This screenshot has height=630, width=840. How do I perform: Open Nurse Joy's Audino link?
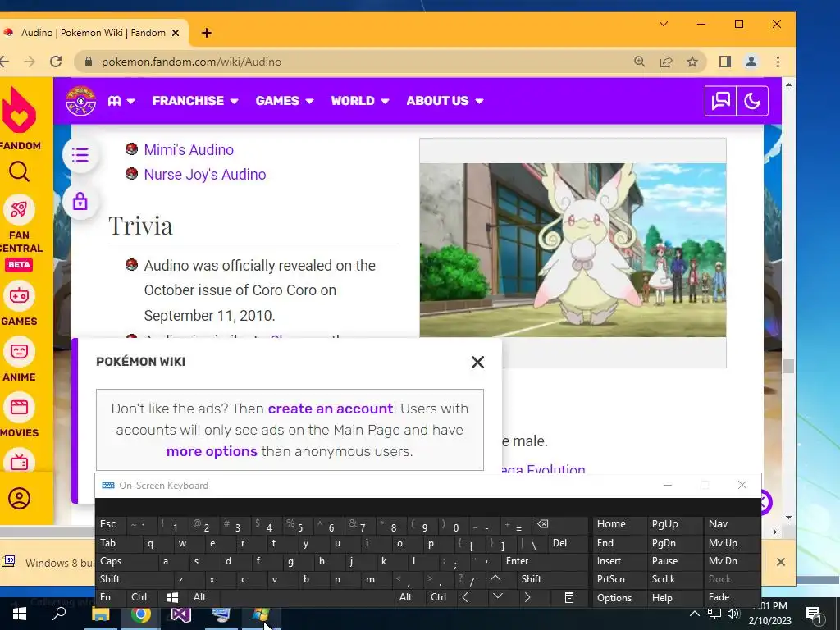coord(204,174)
